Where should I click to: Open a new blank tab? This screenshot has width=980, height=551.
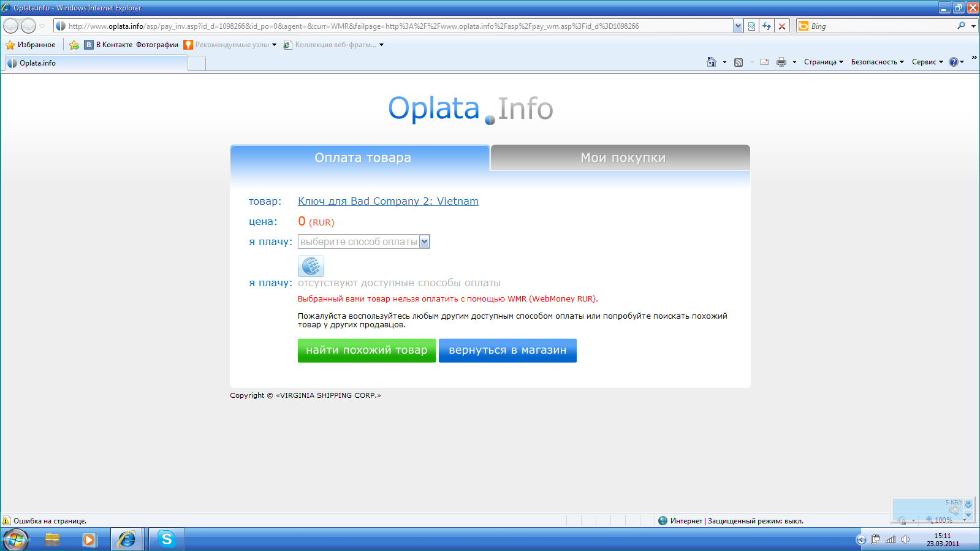click(x=197, y=63)
